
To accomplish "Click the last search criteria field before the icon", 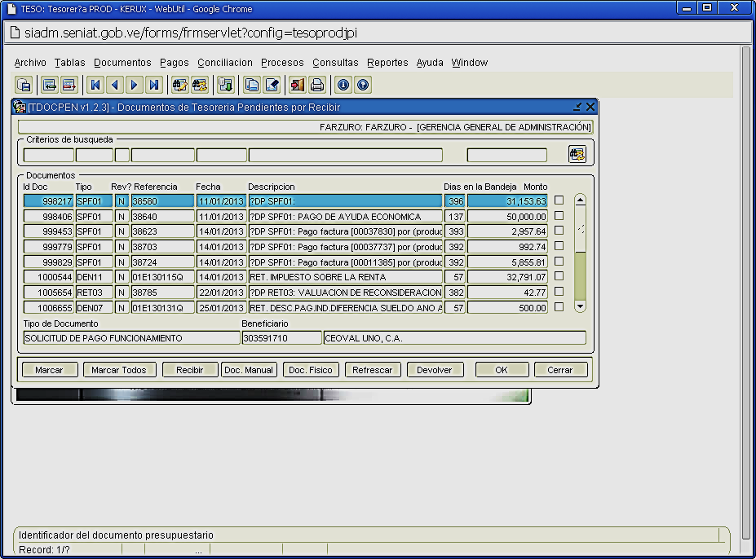I will click(x=507, y=155).
